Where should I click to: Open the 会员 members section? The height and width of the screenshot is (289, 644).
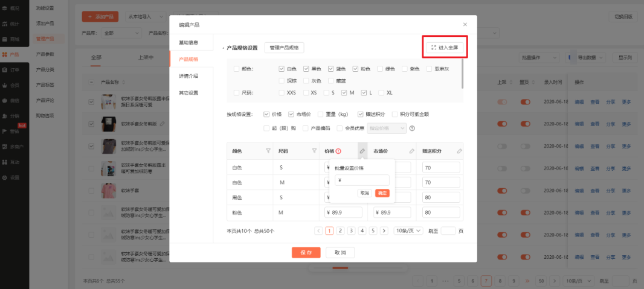tap(11, 85)
